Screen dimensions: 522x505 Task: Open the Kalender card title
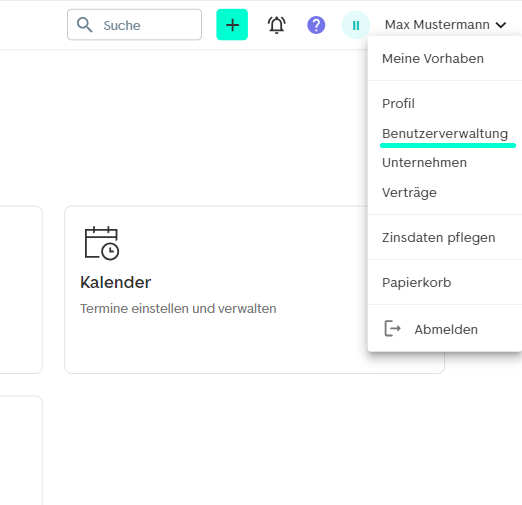116,282
